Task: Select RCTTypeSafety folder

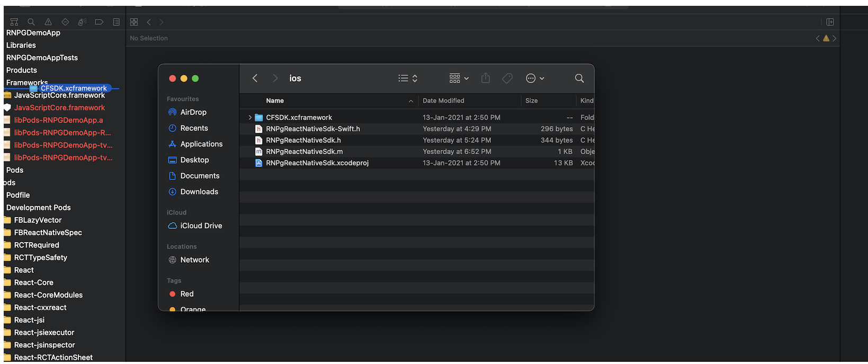Action: [40, 258]
